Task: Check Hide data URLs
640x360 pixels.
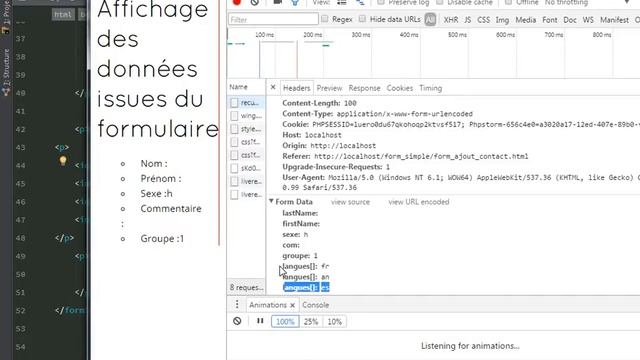Action: click(362, 19)
